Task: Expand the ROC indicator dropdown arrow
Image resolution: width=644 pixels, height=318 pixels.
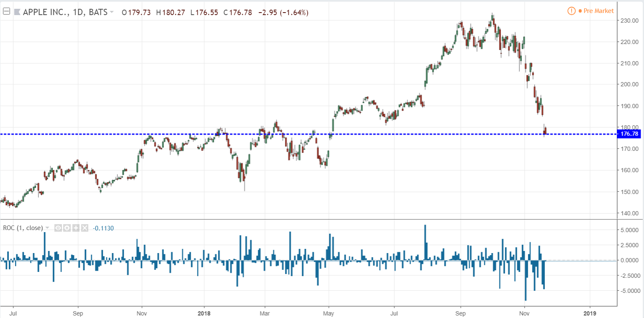Action: pos(47,228)
